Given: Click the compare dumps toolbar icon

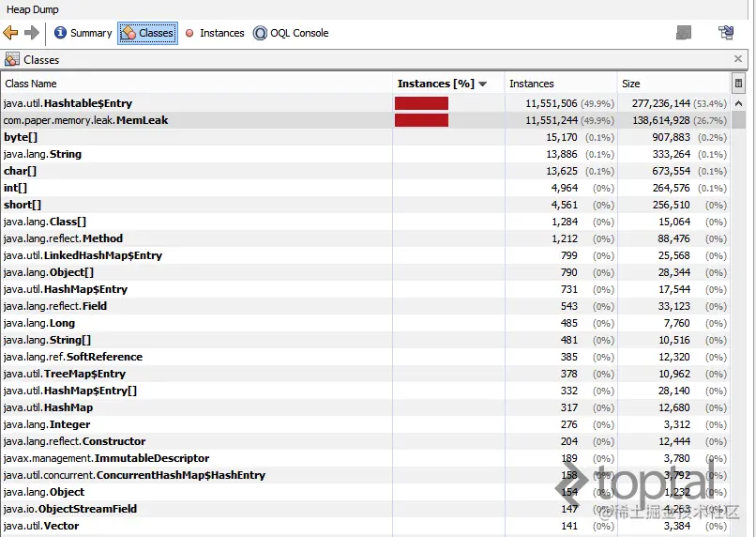Looking at the screenshot, I should (x=726, y=33).
